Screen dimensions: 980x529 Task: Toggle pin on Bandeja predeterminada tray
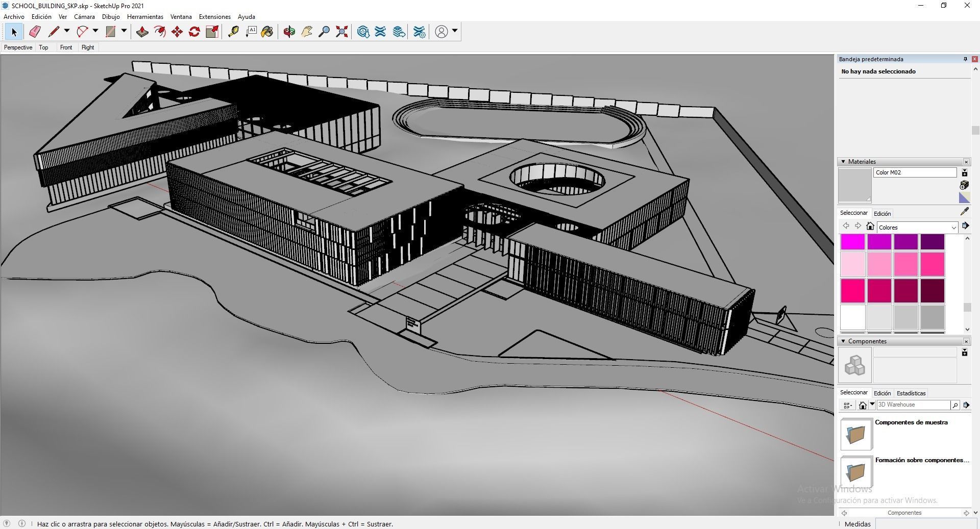coord(965,59)
